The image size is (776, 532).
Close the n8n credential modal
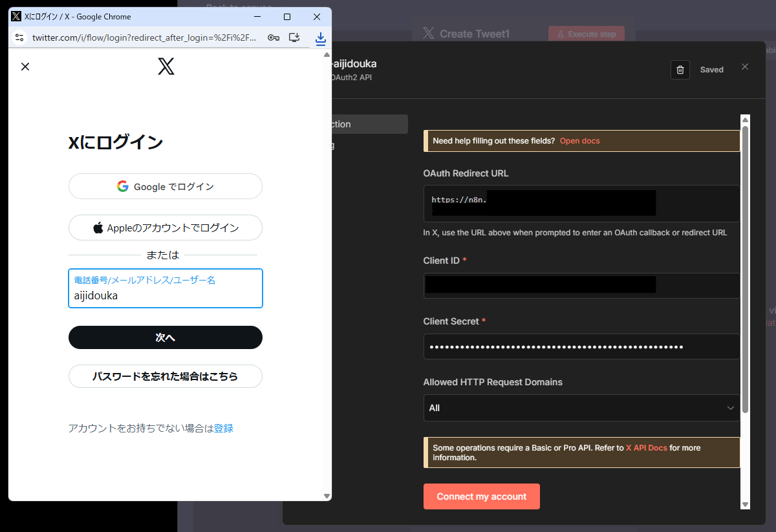coord(745,67)
